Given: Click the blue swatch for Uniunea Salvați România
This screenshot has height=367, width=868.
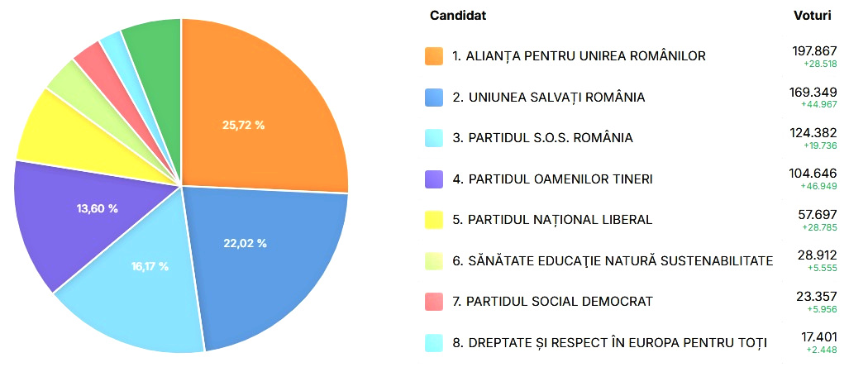Looking at the screenshot, I should [x=434, y=97].
